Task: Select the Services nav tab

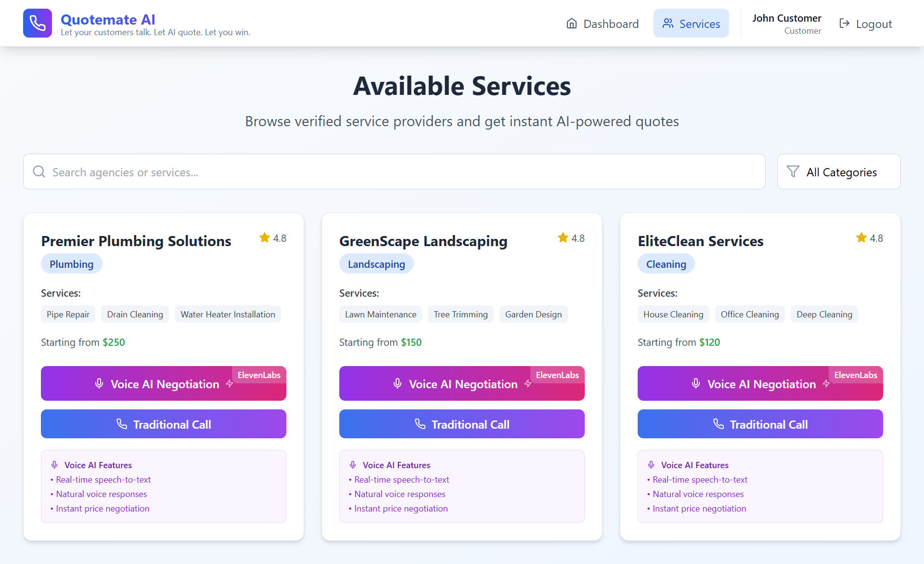Action: 691,24
